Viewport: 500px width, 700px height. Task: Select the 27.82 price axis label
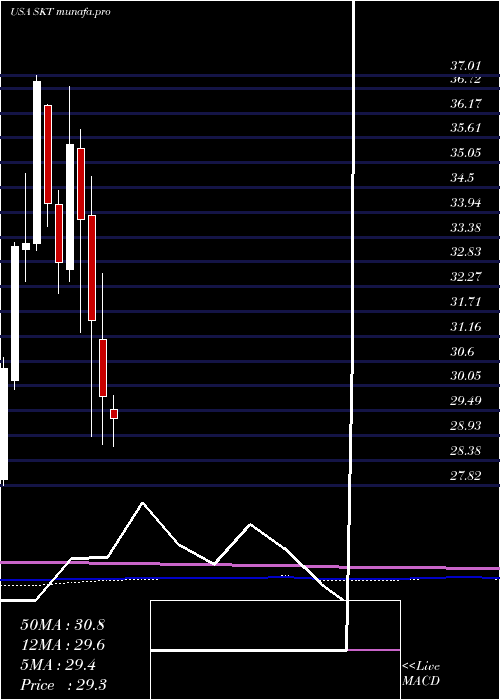tap(465, 476)
